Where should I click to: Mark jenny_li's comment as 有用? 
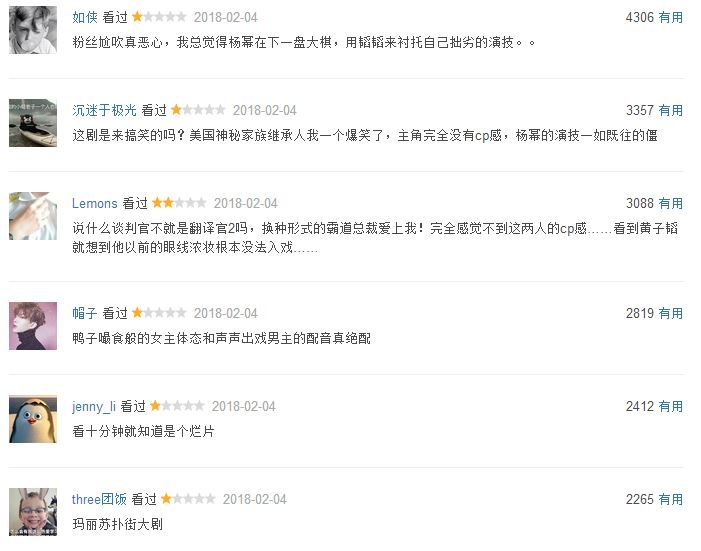(670, 406)
